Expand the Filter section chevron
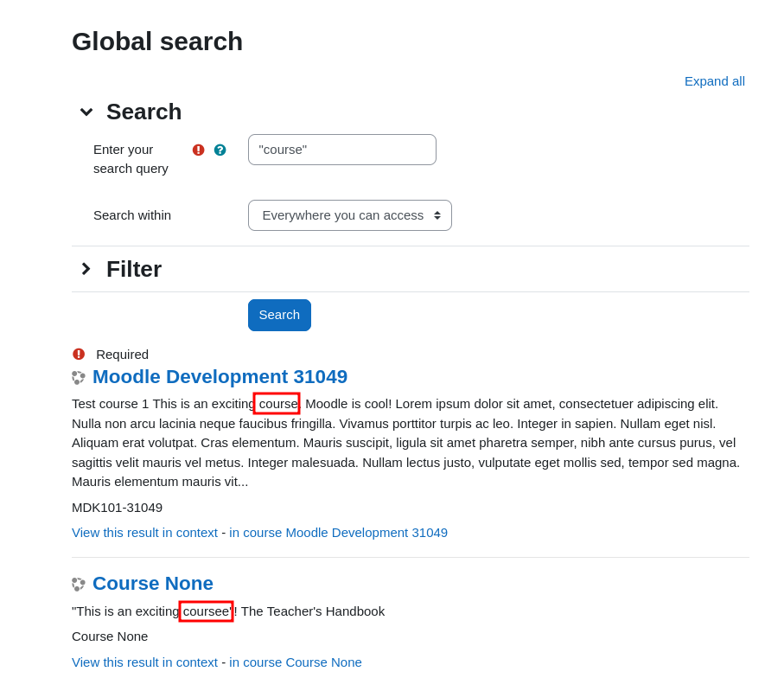 [86, 269]
